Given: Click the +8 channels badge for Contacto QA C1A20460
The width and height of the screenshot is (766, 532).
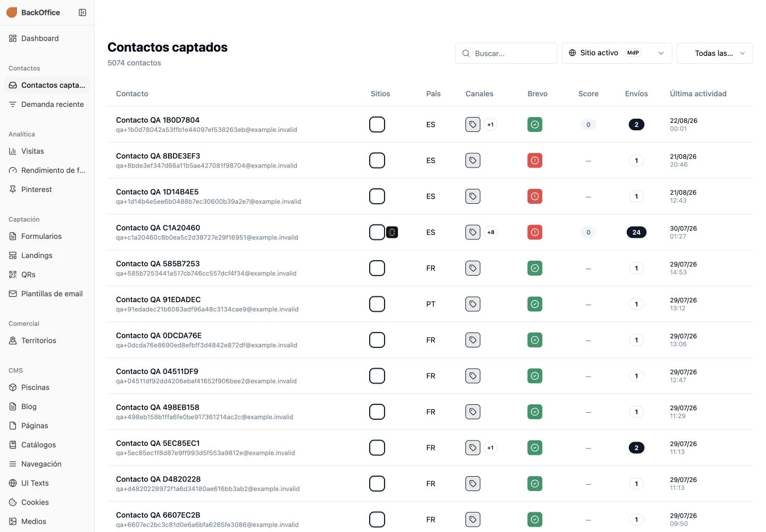Looking at the screenshot, I should pos(490,232).
